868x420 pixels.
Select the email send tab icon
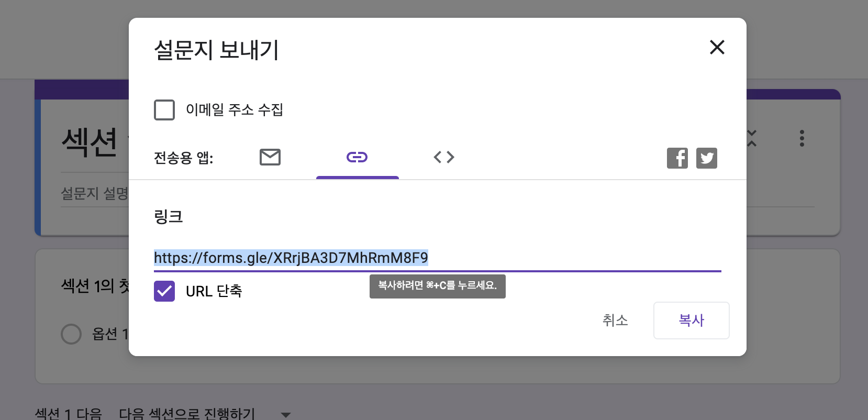pyautogui.click(x=270, y=157)
